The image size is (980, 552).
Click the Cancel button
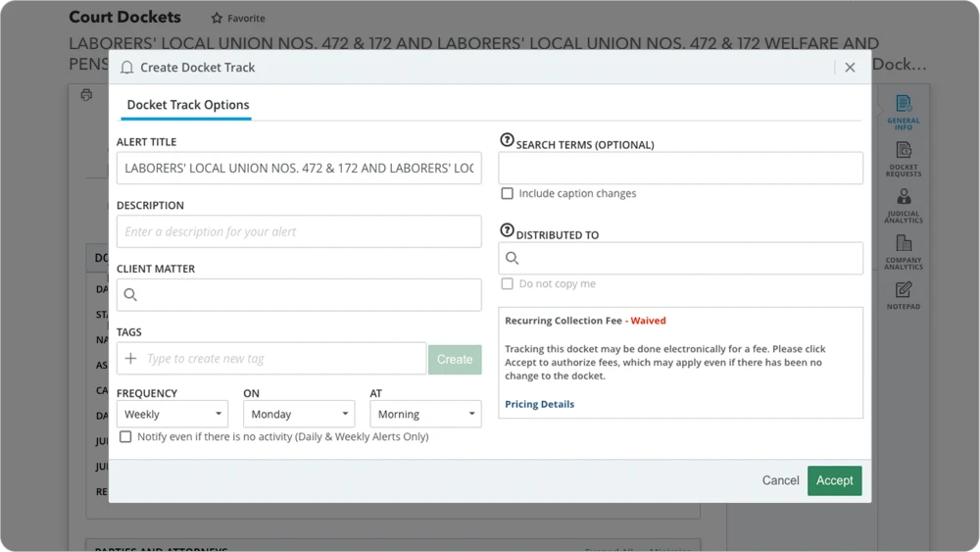coord(780,480)
